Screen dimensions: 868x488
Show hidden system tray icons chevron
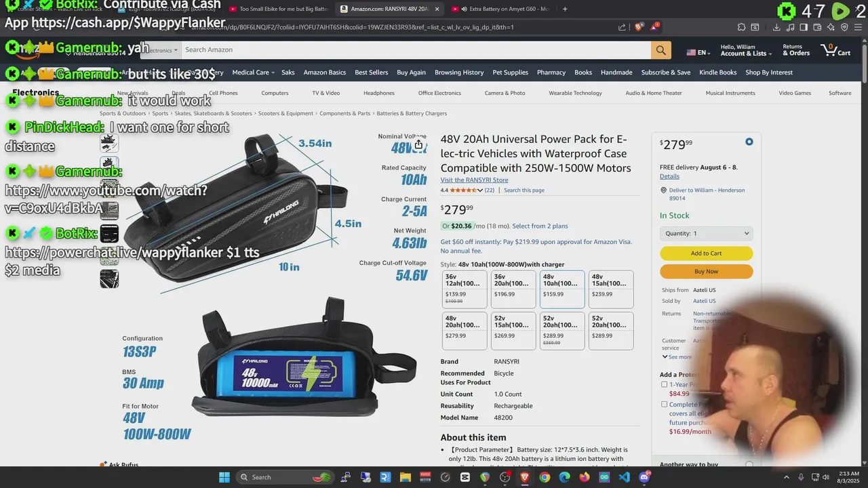[786, 477]
